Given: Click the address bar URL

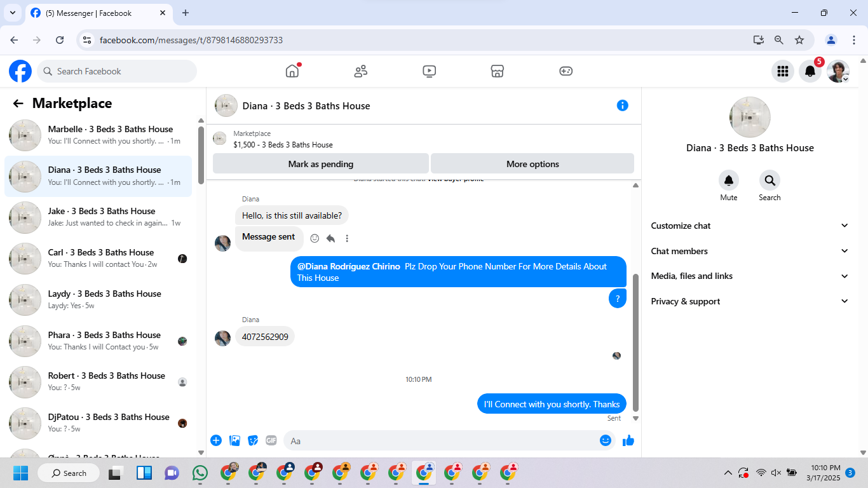Looking at the screenshot, I should 191,40.
